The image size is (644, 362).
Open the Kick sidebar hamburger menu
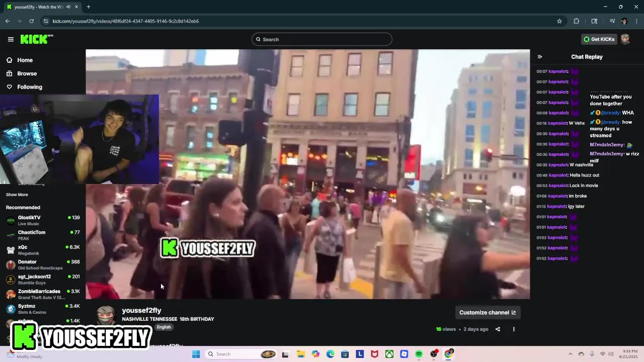(11, 39)
